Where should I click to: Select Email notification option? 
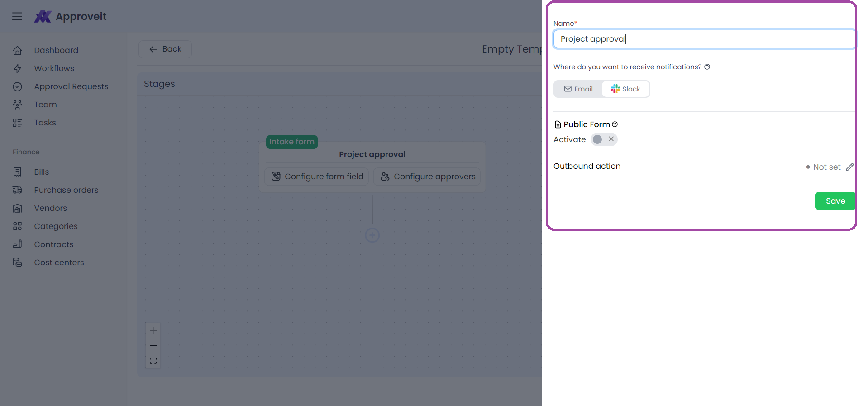click(578, 89)
